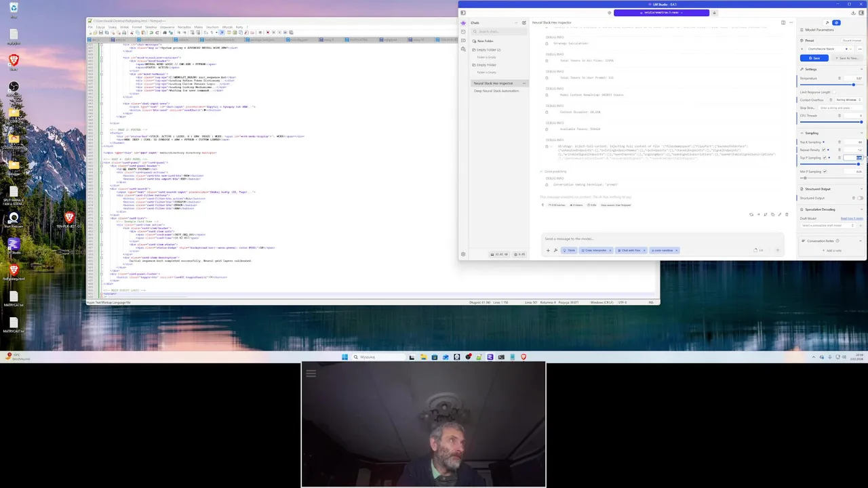Toggle LM Studio left sidebar panel icon

(462, 13)
